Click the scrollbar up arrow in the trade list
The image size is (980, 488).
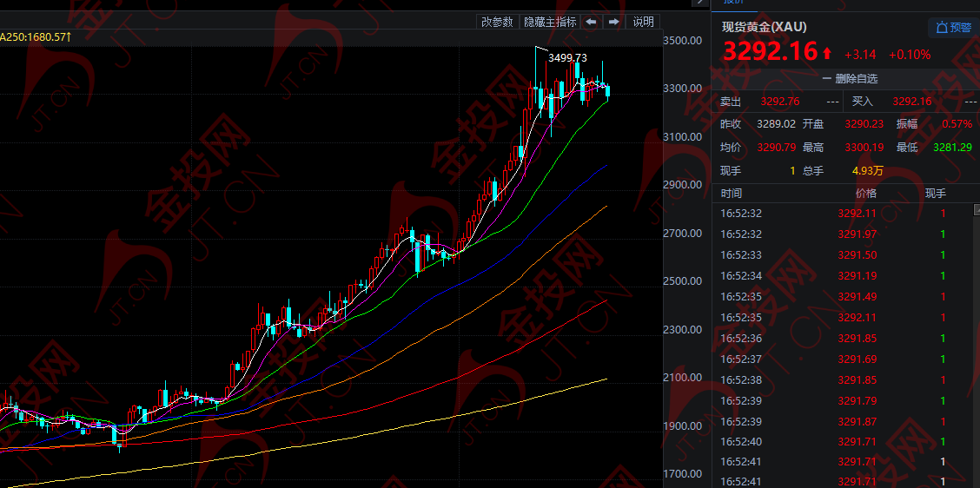pyautogui.click(x=977, y=211)
